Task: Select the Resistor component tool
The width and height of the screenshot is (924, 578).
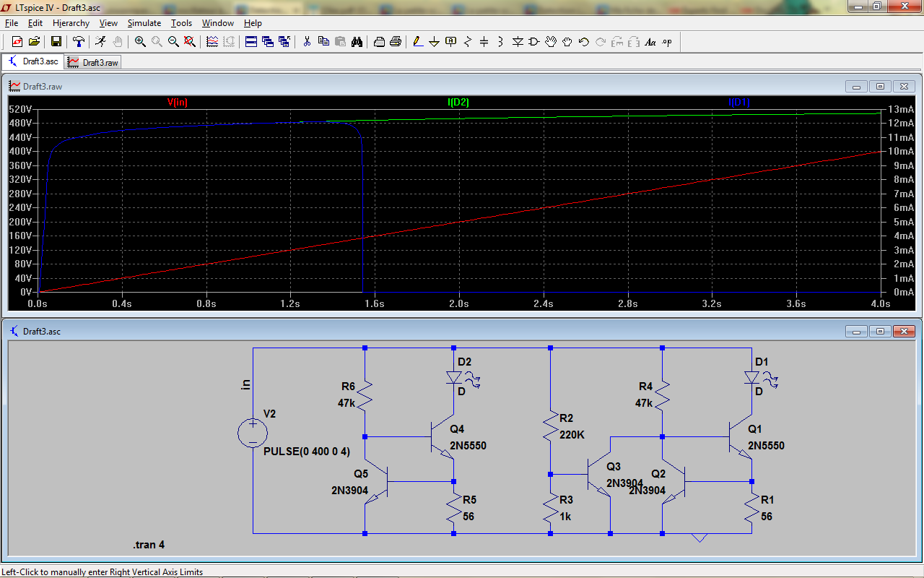Action: [468, 42]
